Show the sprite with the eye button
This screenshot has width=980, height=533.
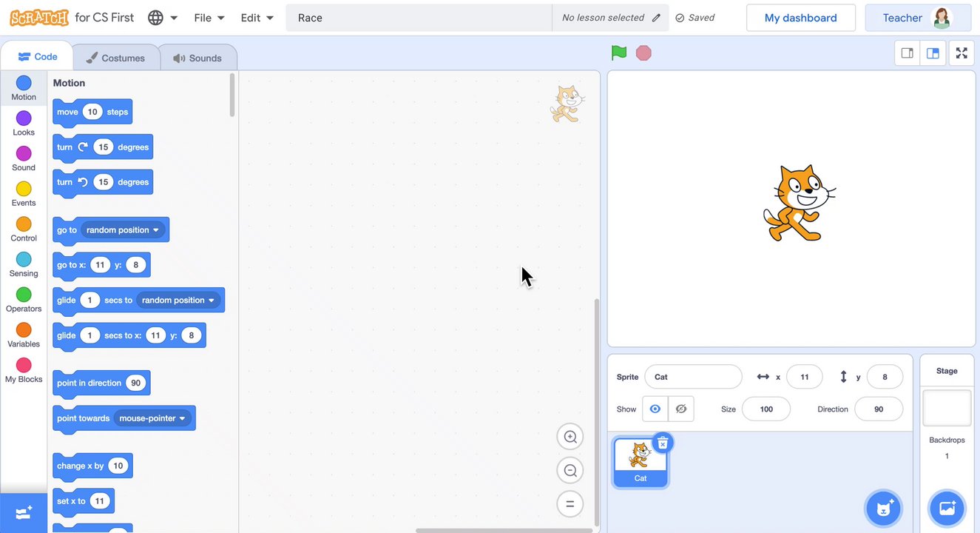point(655,409)
